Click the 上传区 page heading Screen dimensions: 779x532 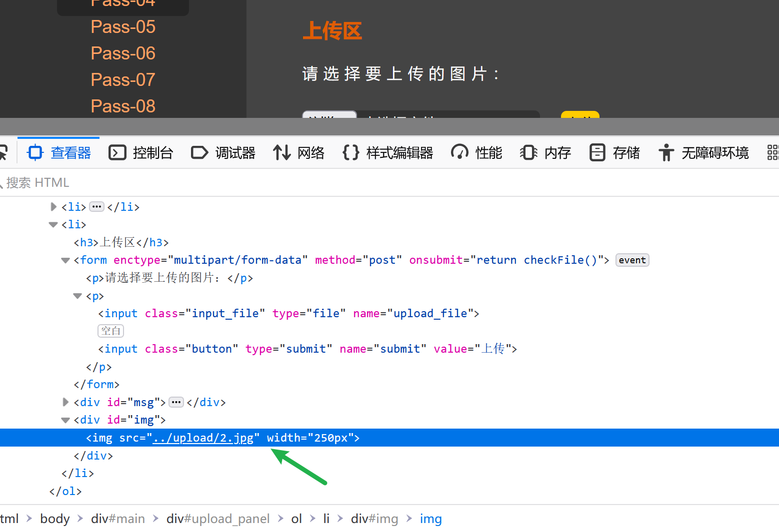coord(332,31)
